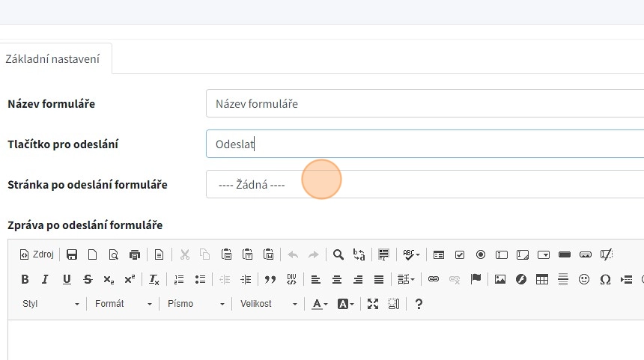The width and height of the screenshot is (644, 360).
Task: Open the Formát dropdown
Action: coord(123,304)
